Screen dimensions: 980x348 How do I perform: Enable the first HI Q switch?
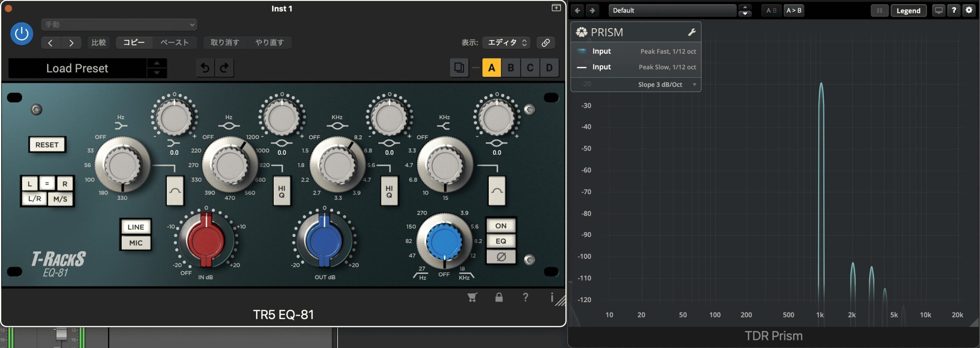point(282,191)
